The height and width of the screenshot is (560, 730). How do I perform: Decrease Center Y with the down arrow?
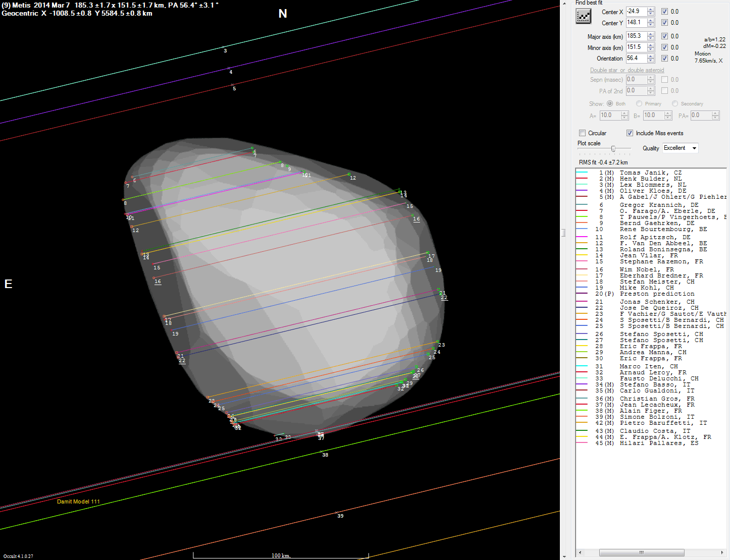tap(651, 25)
